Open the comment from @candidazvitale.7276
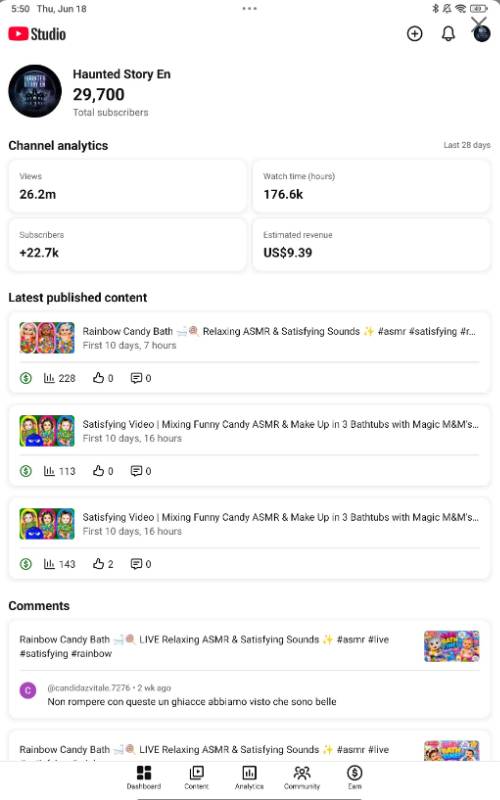 [191, 695]
